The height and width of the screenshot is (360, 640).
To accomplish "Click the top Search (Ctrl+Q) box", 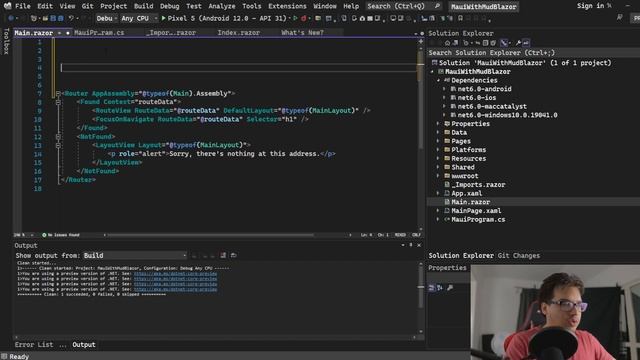I will [x=403, y=6].
